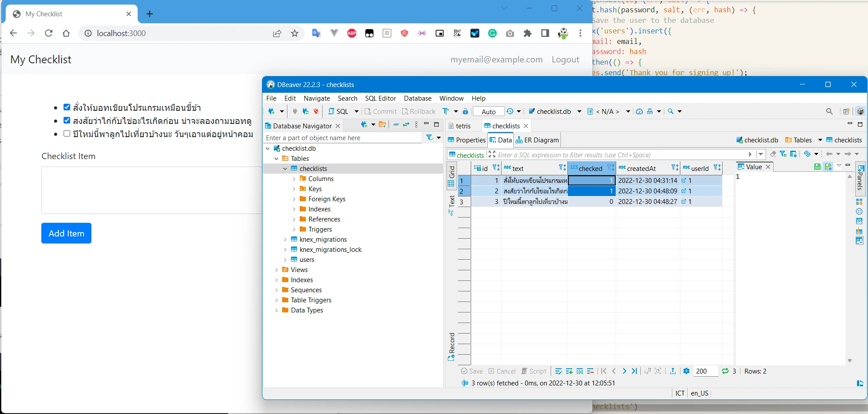This screenshot has width=868, height=414.
Task: Open the DBeaver dashboard gauge icon
Action: (x=639, y=111)
